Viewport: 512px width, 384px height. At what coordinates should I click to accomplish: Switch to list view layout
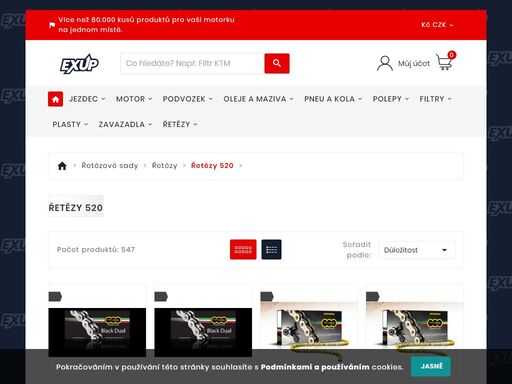pyautogui.click(x=271, y=249)
